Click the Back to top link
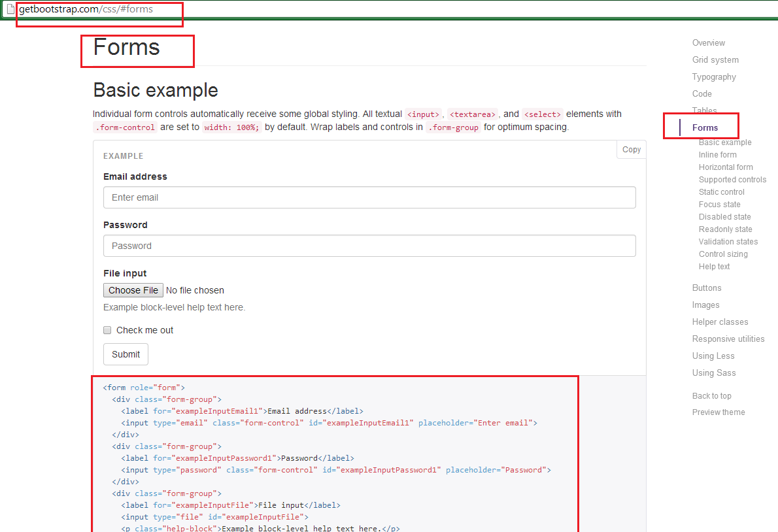This screenshot has height=532, width=778. (x=711, y=396)
